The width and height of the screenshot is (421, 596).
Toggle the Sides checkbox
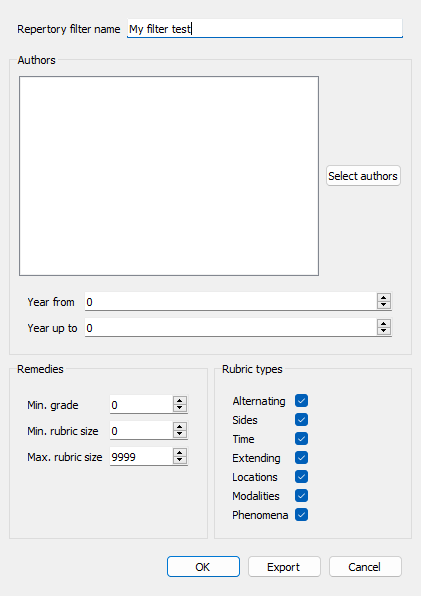pyautogui.click(x=301, y=420)
